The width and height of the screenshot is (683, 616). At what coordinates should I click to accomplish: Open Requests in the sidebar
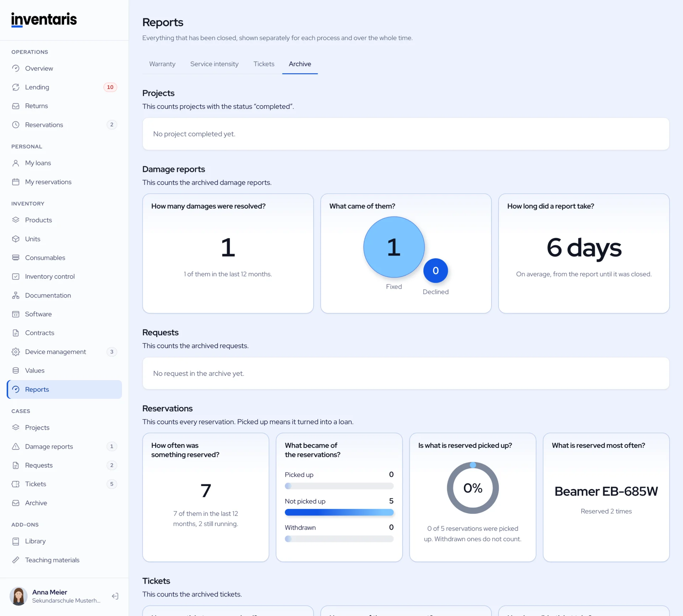(64, 465)
